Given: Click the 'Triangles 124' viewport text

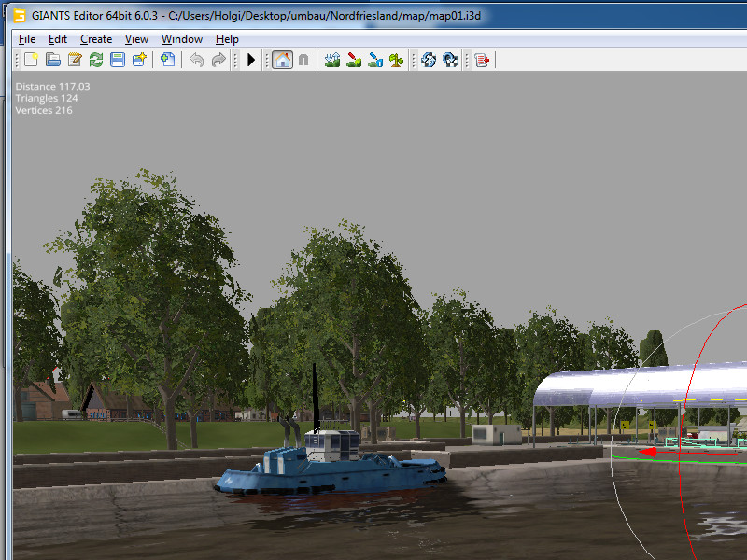Looking at the screenshot, I should click(x=46, y=98).
